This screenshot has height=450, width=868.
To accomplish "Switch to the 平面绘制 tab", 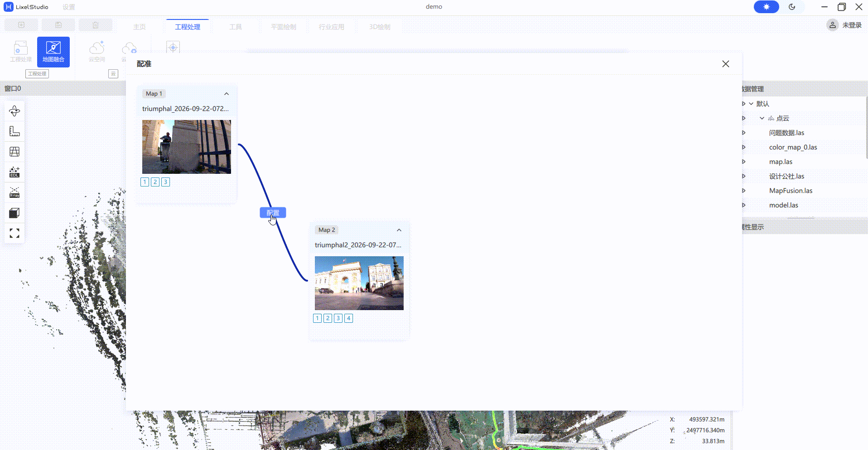I will (x=284, y=27).
